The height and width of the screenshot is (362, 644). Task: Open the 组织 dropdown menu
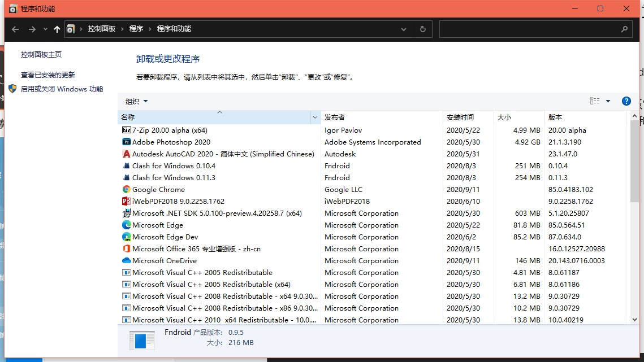pos(136,102)
